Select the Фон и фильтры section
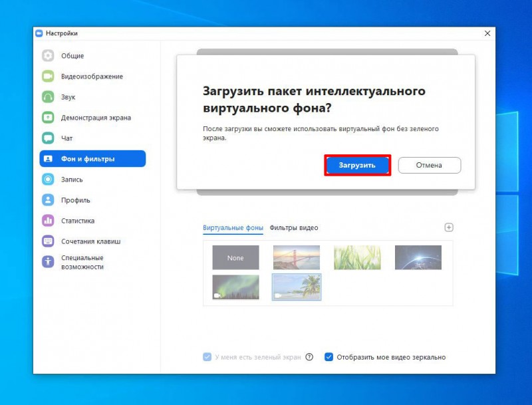This screenshot has width=532, height=405. (92, 159)
